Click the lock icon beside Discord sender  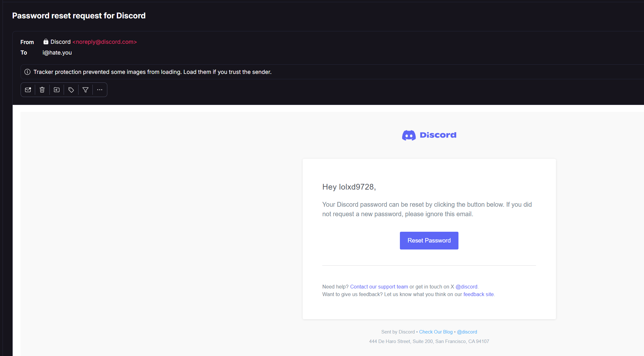coord(46,42)
